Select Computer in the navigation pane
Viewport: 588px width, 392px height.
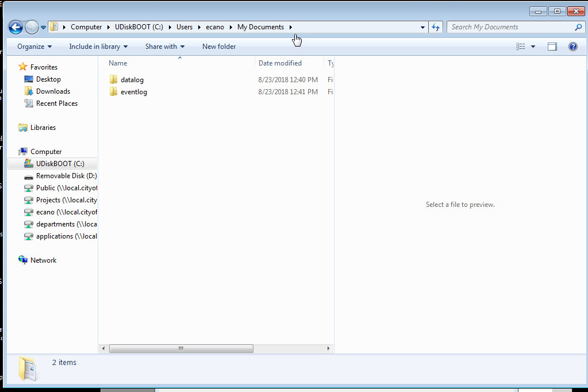tap(46, 152)
